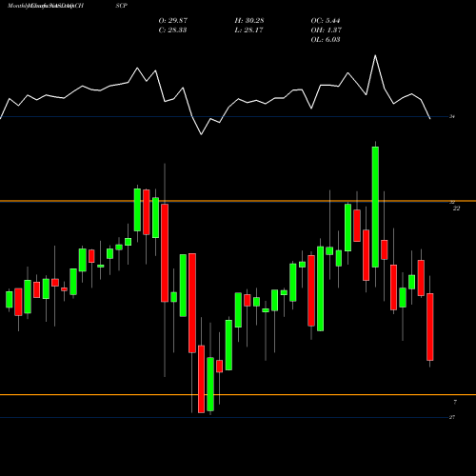Click the low price value L: 28.17
This screenshot has height=476, width=476.
pos(248,30)
